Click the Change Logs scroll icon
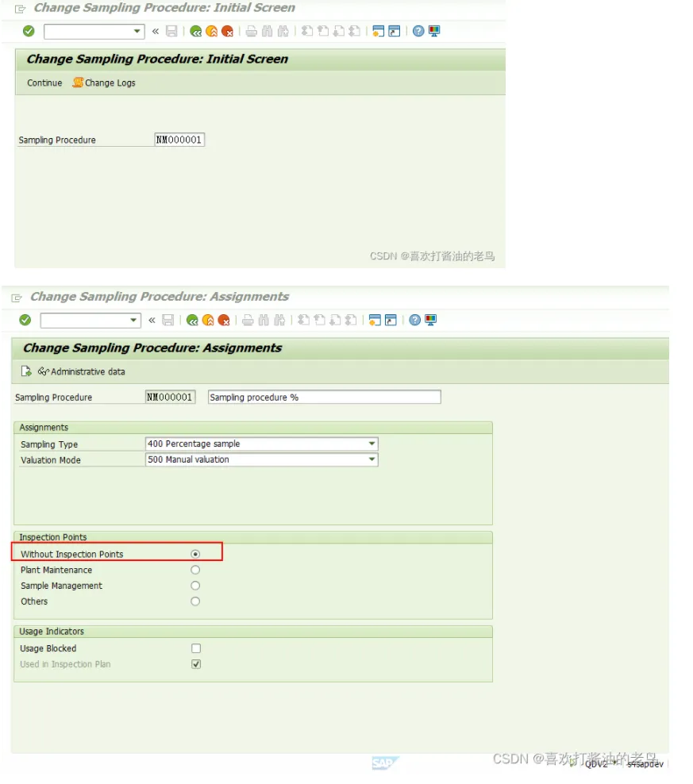Screen dimensions: 693x784 click(78, 83)
